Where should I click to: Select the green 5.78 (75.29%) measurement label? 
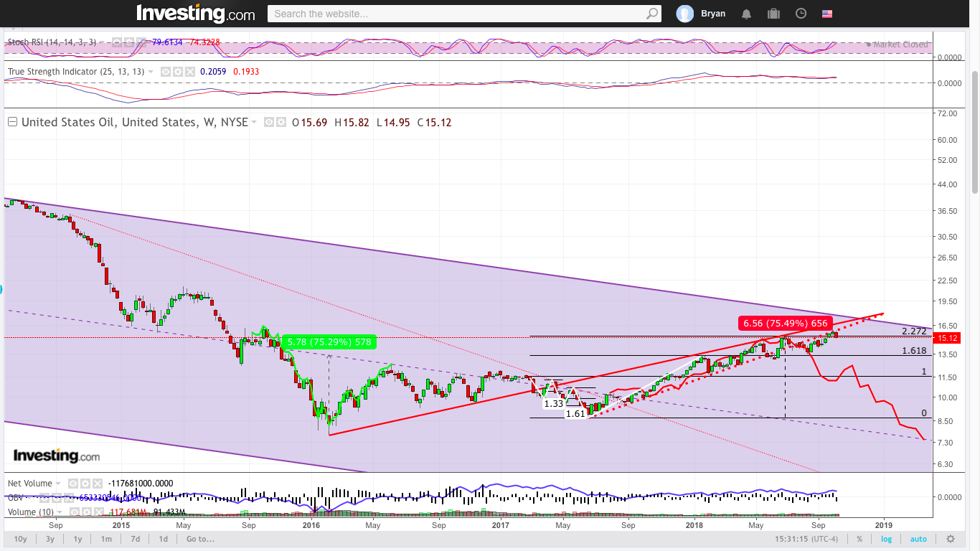pos(329,342)
